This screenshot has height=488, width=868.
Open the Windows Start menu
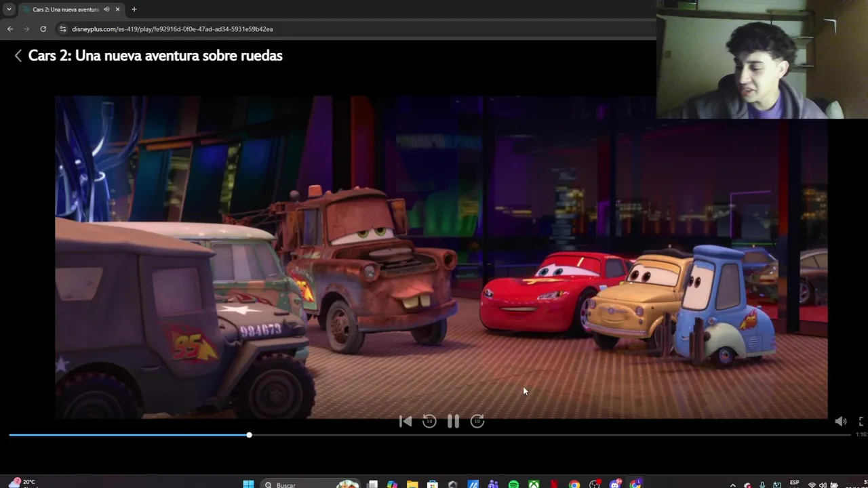(248, 485)
